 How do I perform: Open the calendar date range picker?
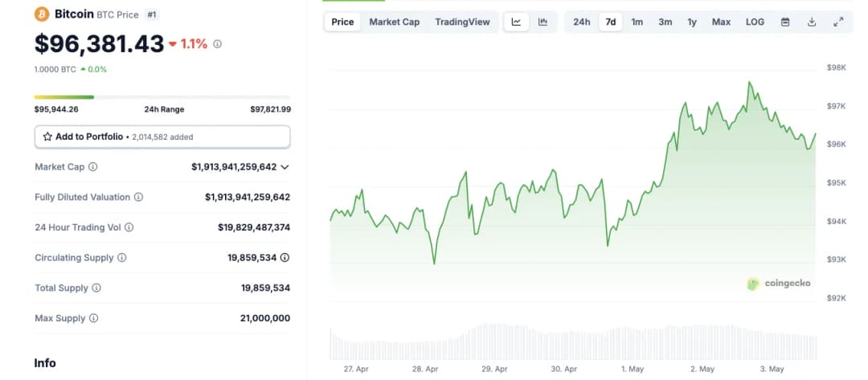[785, 22]
